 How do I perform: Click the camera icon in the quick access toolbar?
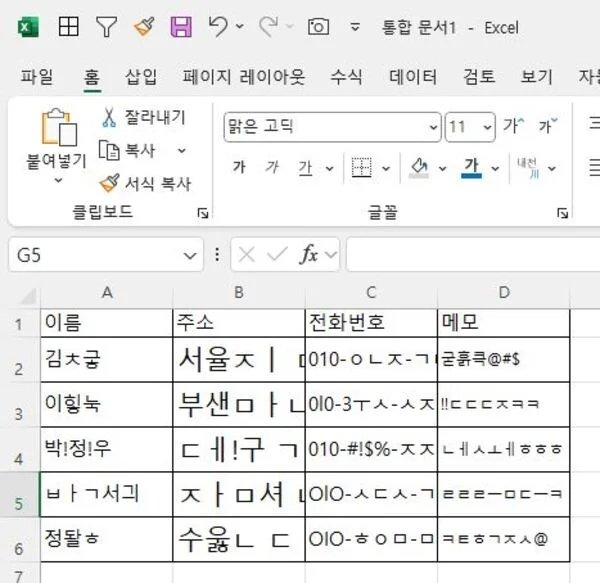[318, 27]
